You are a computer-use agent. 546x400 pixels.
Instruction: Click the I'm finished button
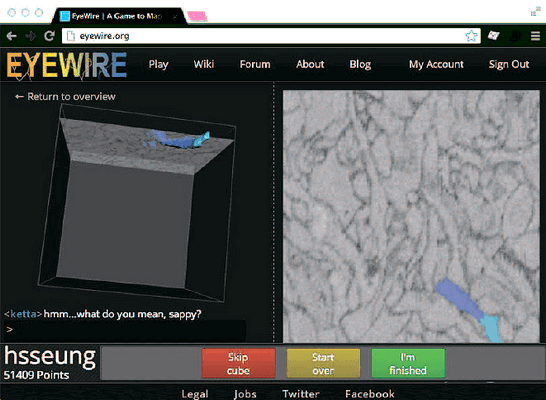(x=408, y=363)
